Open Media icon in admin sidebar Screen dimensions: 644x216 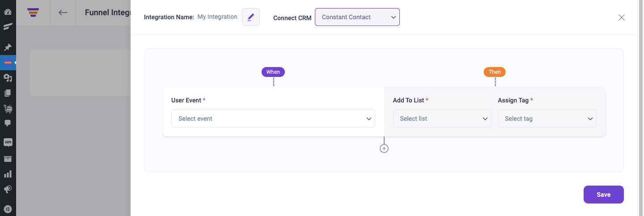coord(8,78)
